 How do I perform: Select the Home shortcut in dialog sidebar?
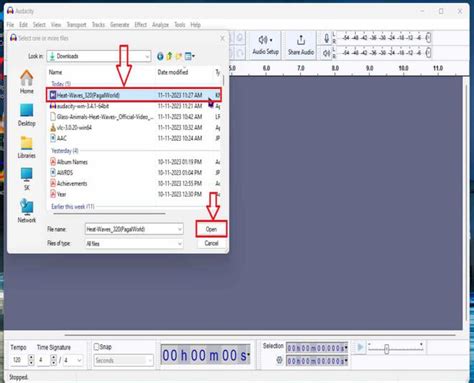27,78
